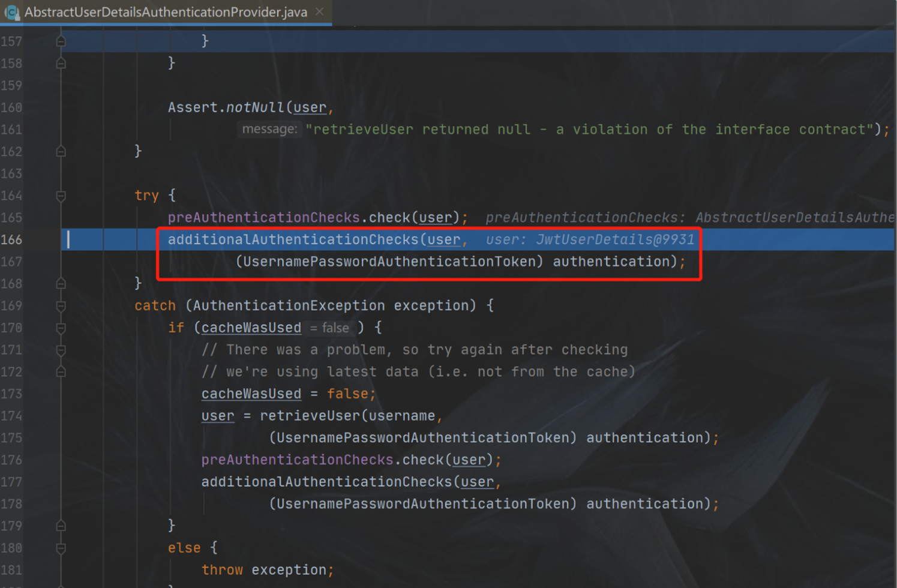
Task: Click the fold end marker on line 168
Action: coord(61,283)
